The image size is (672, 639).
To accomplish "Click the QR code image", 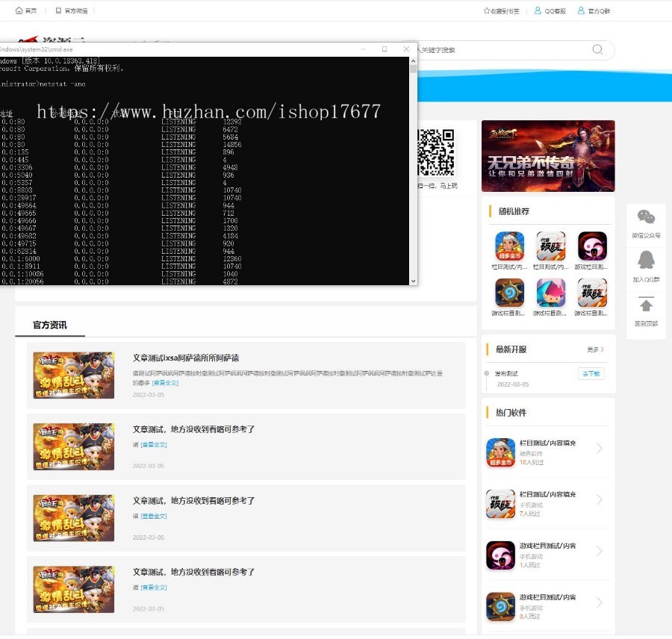I will 435,152.
